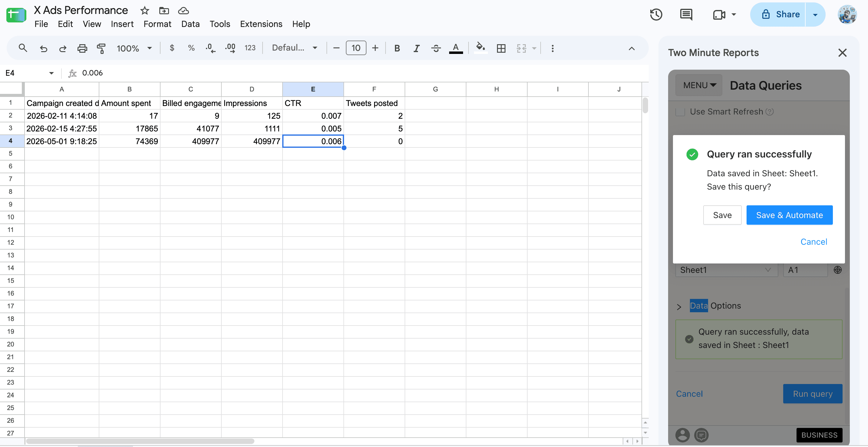Toggle italic formatting
This screenshot has height=447, width=868.
coord(416,48)
